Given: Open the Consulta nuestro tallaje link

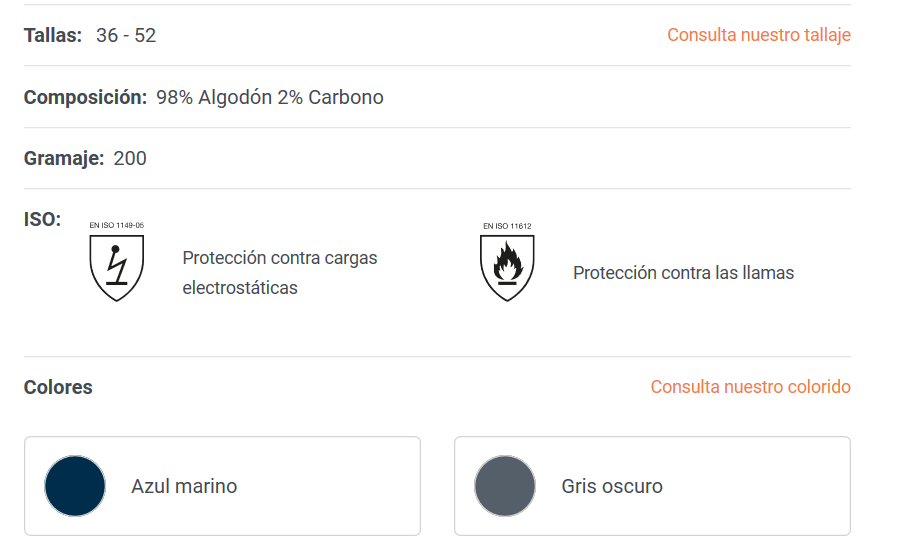Looking at the screenshot, I should click(759, 35).
